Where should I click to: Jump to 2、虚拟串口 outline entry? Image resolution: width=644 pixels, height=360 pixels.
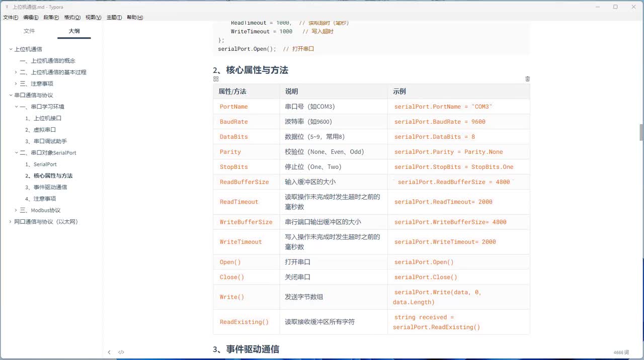pyautogui.click(x=40, y=130)
